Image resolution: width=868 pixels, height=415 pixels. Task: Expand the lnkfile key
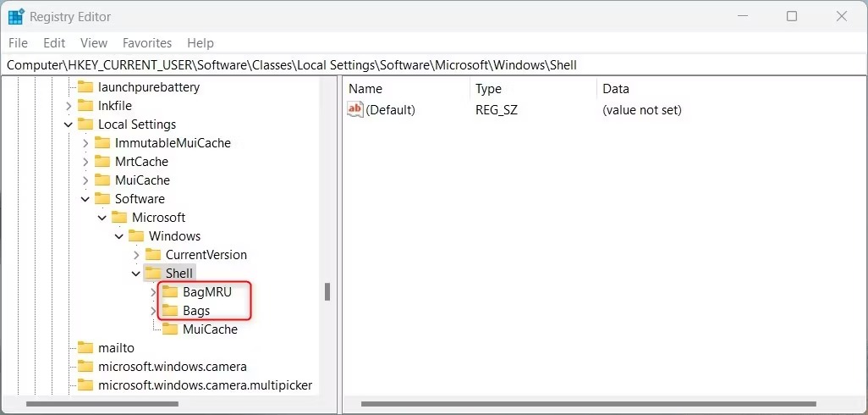click(x=69, y=106)
